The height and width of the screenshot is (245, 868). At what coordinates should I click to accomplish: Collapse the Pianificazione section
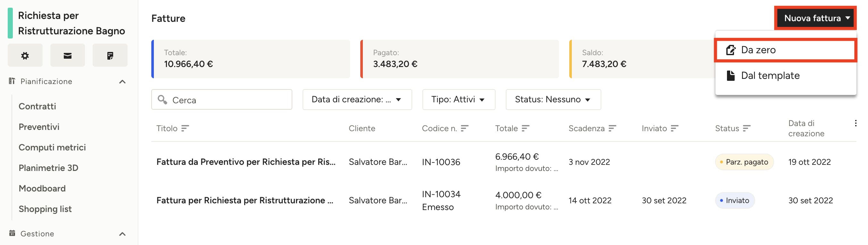point(122,81)
